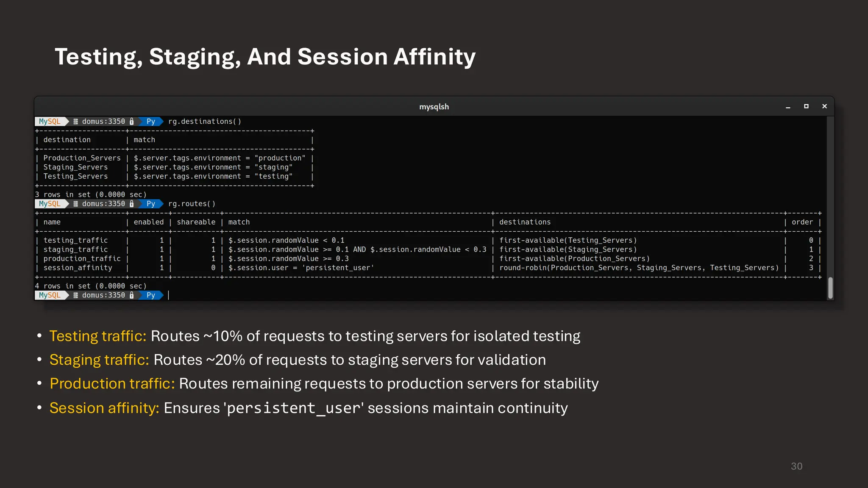Click the lock icon on the last prompt
The height and width of the screenshot is (488, 868).
coord(131,295)
